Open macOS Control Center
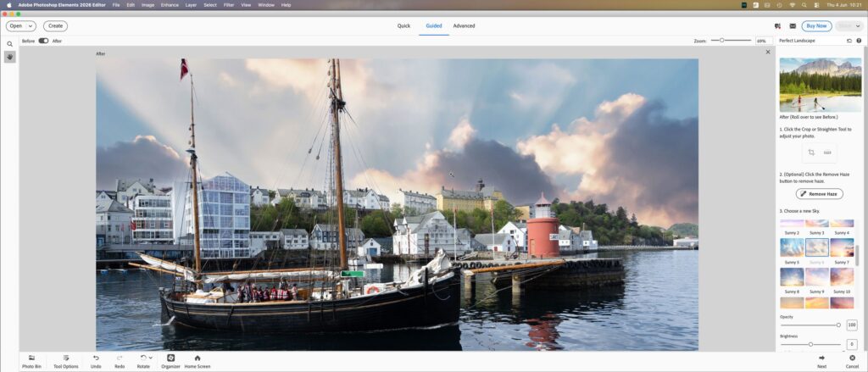The width and height of the screenshot is (868, 372). click(817, 5)
